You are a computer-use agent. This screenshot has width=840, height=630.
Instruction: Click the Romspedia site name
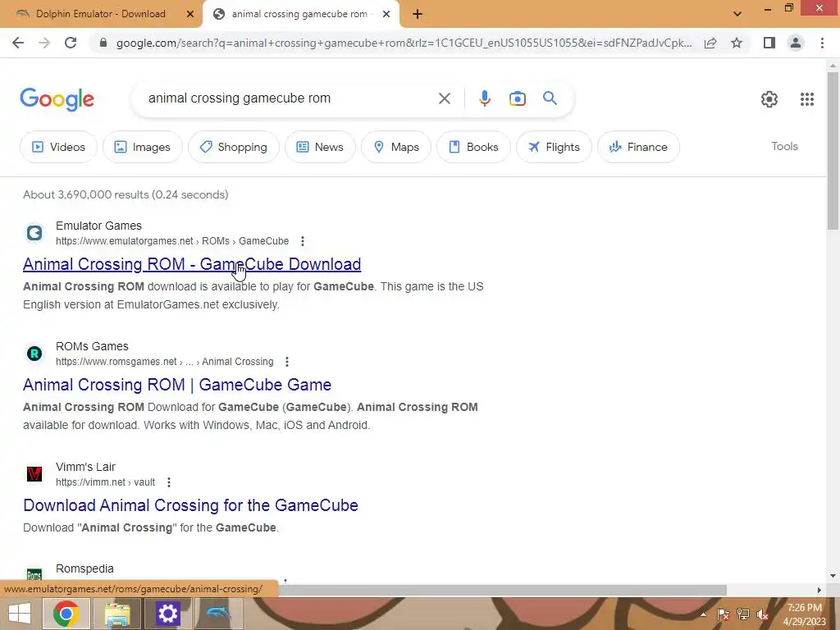(84, 568)
